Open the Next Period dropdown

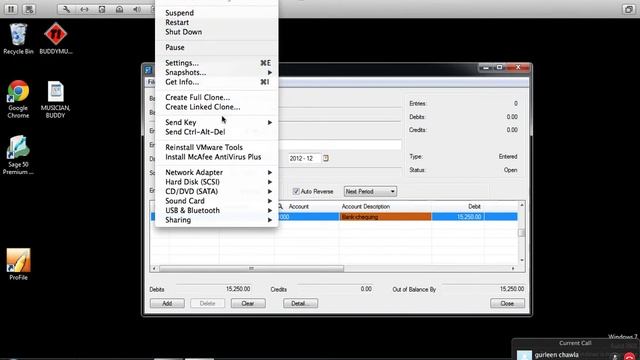[370, 191]
